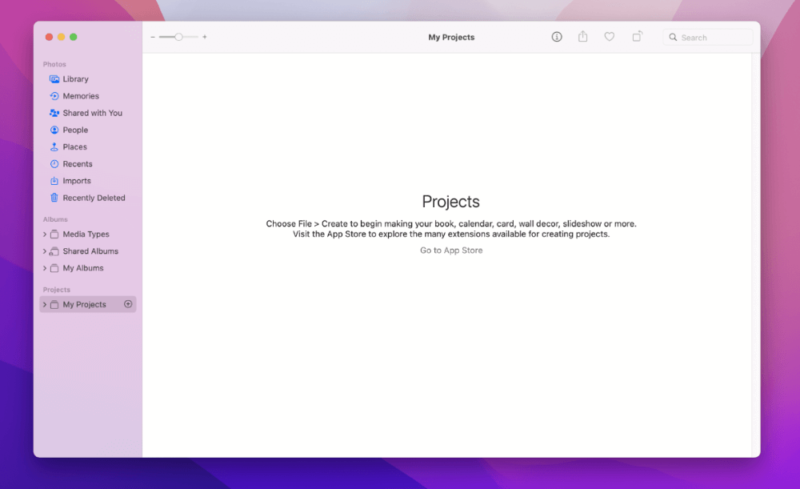This screenshot has height=489, width=800.
Task: Follow the Go to App Store link
Action: click(451, 250)
